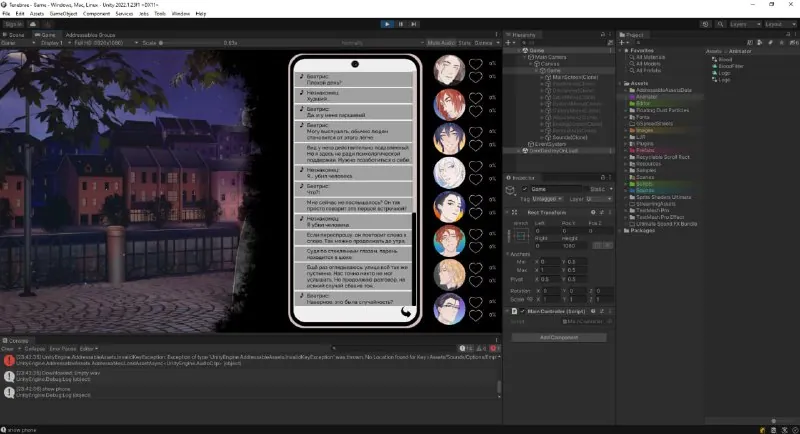Click Add Component button
Screen dimensions: 800x434
tap(559, 338)
